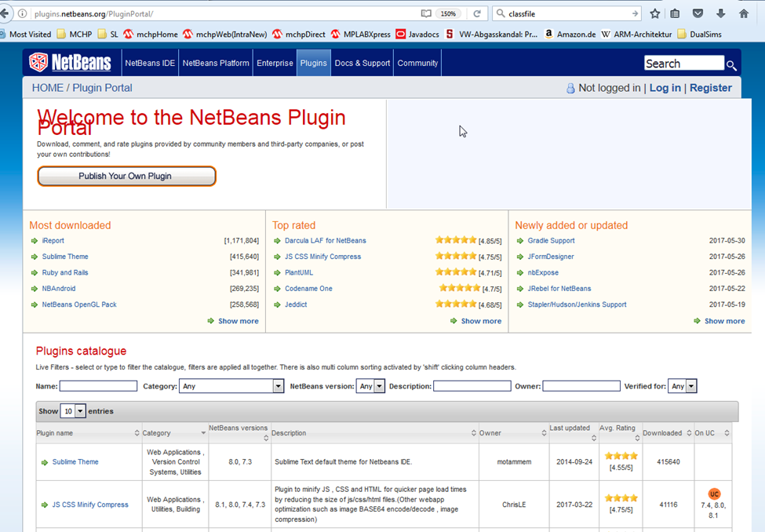765x532 pixels.
Task: Change the Show entries count dropdown
Action: [x=73, y=411]
